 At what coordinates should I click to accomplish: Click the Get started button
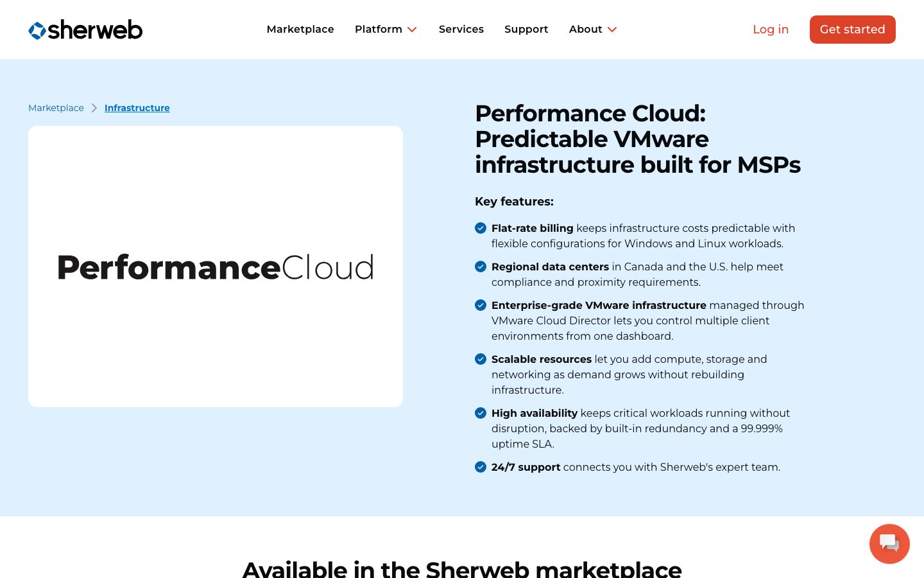(853, 30)
